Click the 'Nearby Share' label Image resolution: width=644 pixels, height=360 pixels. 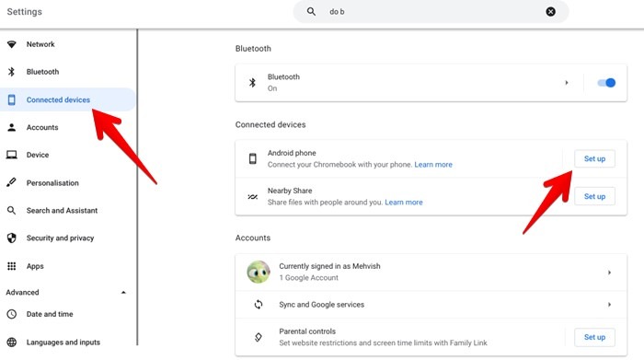290,191
